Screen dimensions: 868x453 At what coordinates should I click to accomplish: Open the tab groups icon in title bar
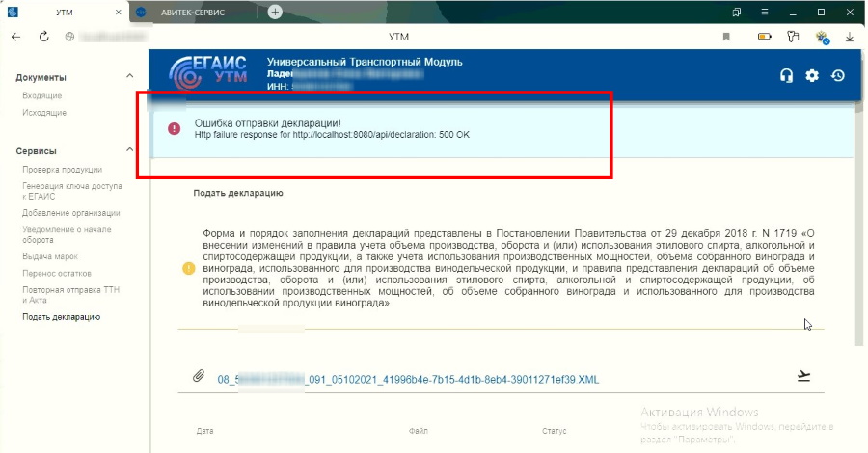tap(736, 12)
